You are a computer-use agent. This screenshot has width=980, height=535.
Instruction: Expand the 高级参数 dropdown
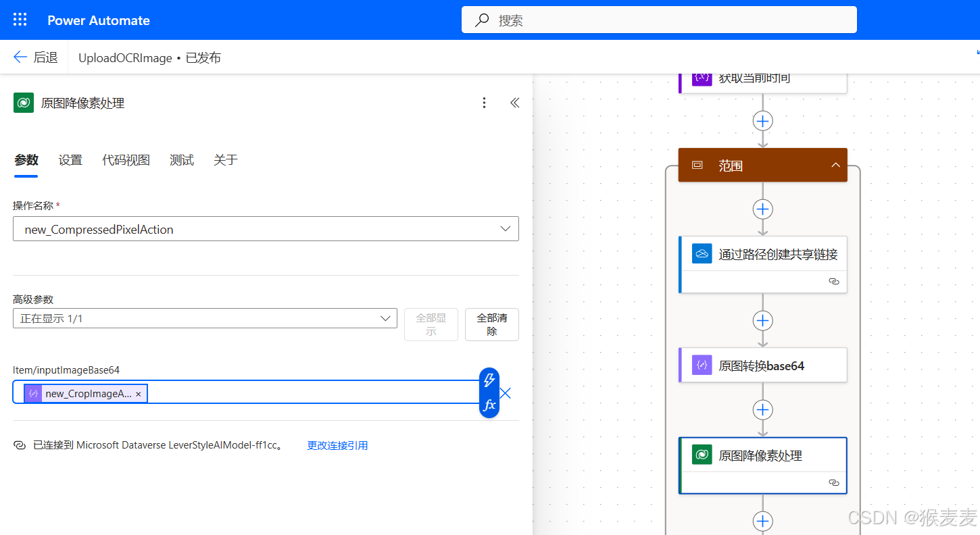[x=205, y=318]
